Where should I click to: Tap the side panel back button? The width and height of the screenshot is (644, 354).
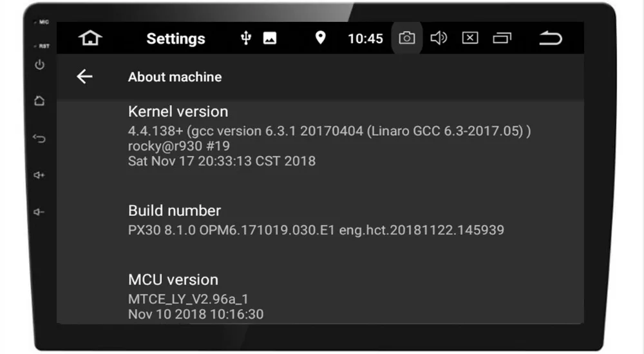(39, 138)
